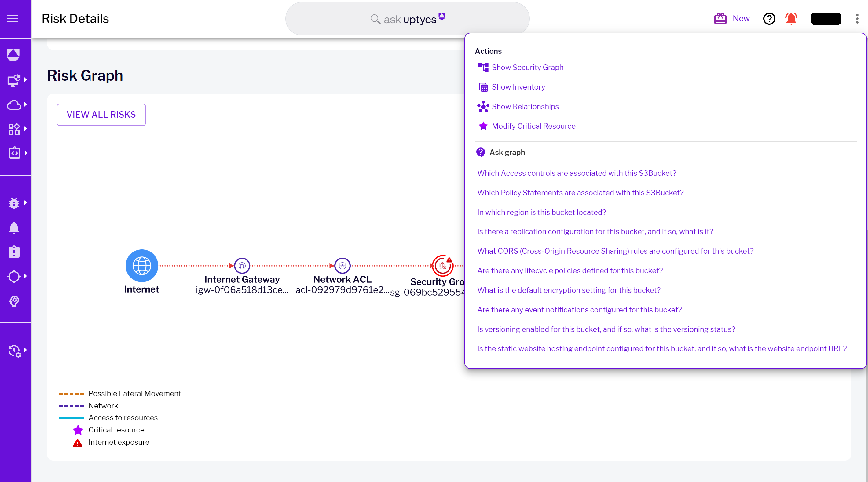868x482 pixels.
Task: Expand the threat detection sidebar section chevron
Action: [x=25, y=203]
